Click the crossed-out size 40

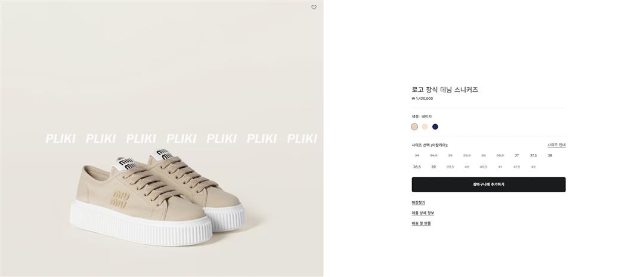466,167
